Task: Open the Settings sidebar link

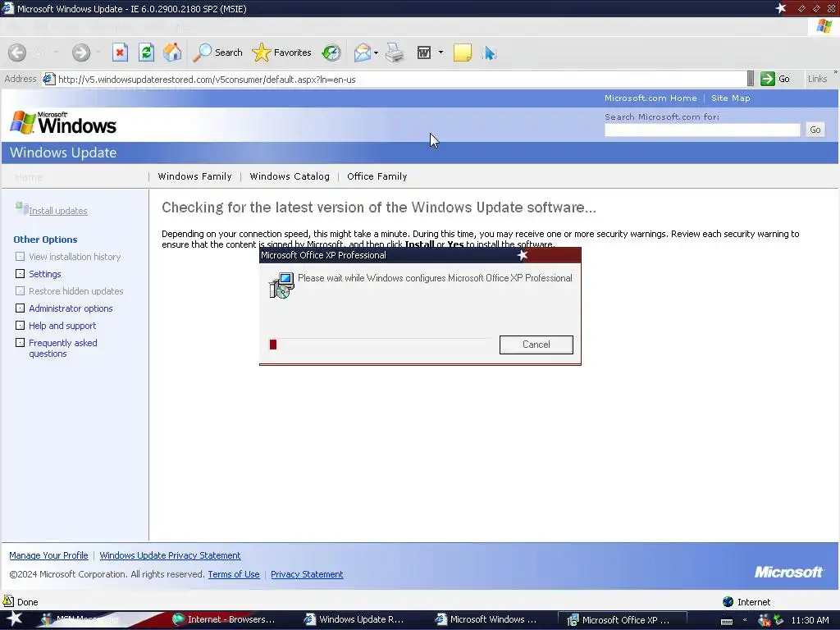Action: point(45,274)
